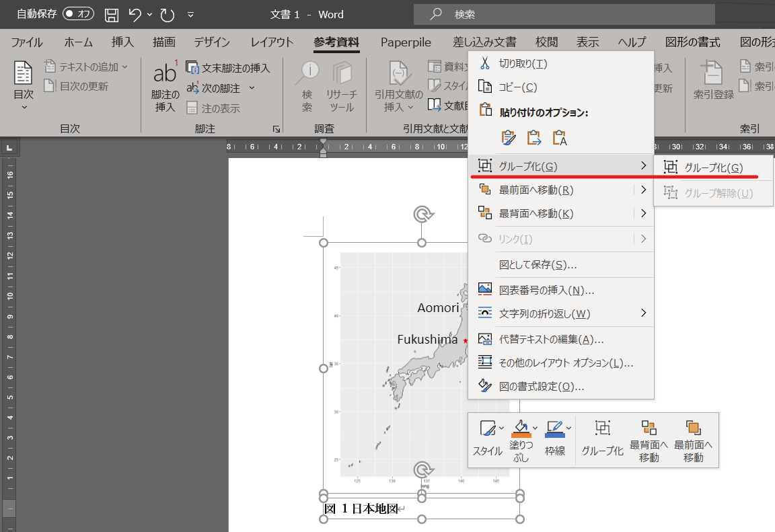Open the スタイル dropdown arrow in mini toolbar
Image resolution: width=775 pixels, height=532 pixels.
coord(501,428)
